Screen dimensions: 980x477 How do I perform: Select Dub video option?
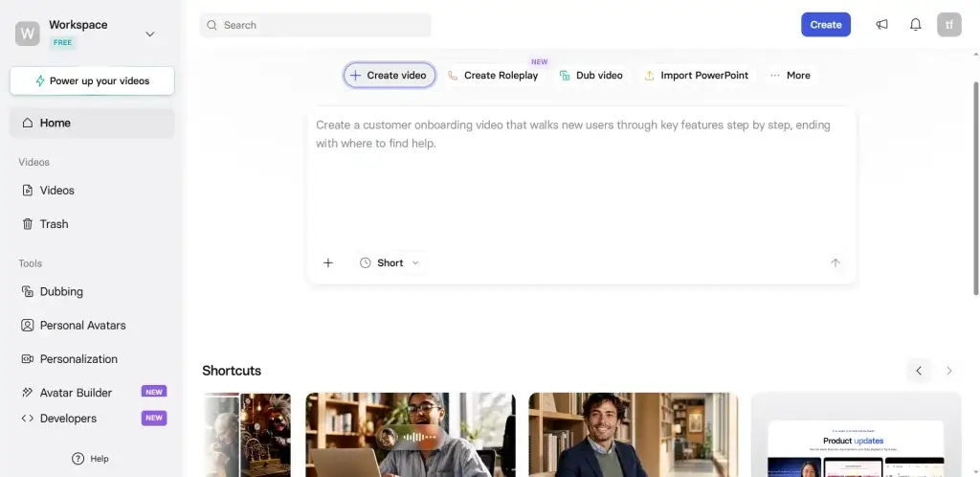590,75
